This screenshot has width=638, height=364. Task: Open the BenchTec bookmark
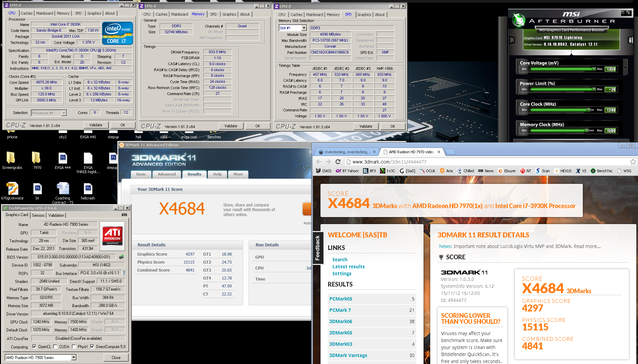pyautogui.click(x=601, y=171)
